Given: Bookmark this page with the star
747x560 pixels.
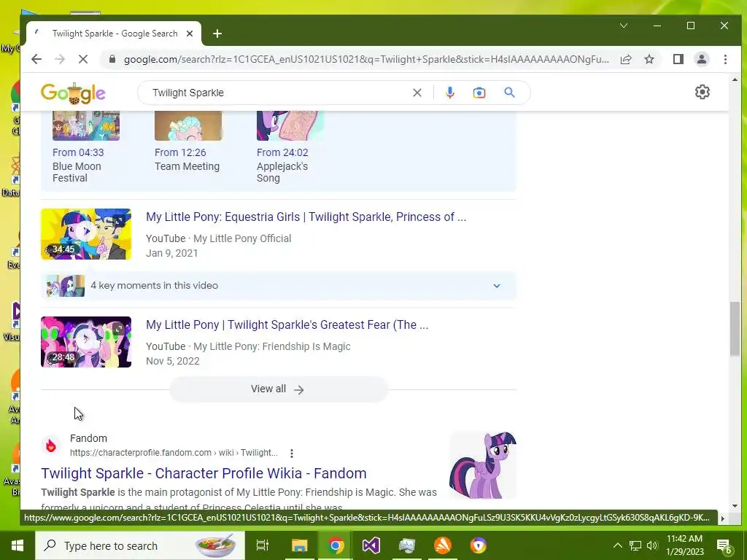Looking at the screenshot, I should point(649,59).
